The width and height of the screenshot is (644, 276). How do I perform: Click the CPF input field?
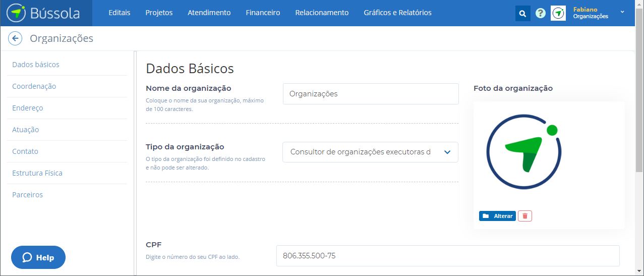(x=448, y=256)
